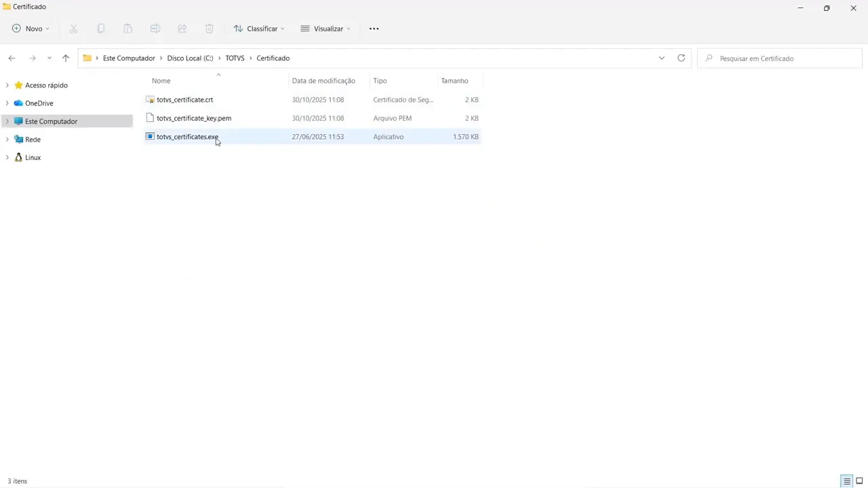The height and width of the screenshot is (488, 868).
Task: Go up one folder level arrow
Action: [66, 58]
